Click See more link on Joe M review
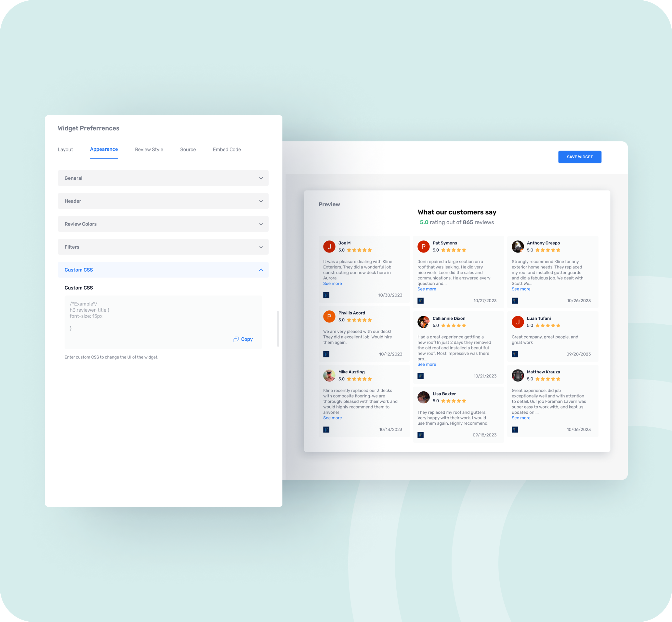672x622 pixels. (333, 283)
